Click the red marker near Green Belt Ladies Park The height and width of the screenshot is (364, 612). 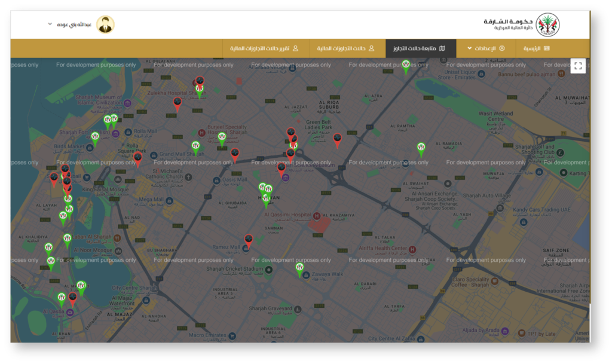pos(338,140)
